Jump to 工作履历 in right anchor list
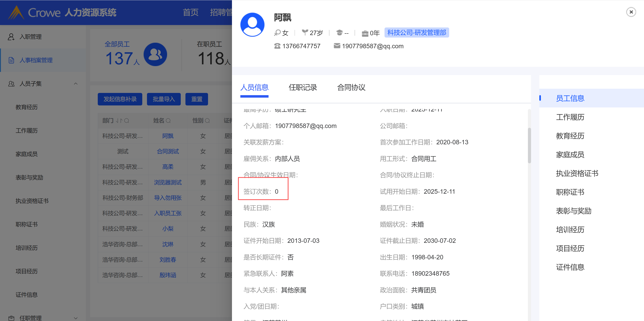This screenshot has width=644, height=321. tap(570, 117)
